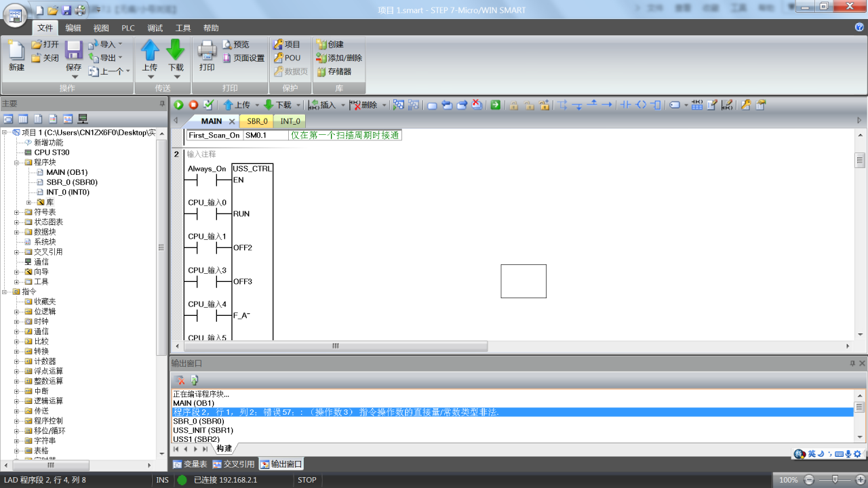Click the quick access Open folder icon
868x488 pixels.
53,10
